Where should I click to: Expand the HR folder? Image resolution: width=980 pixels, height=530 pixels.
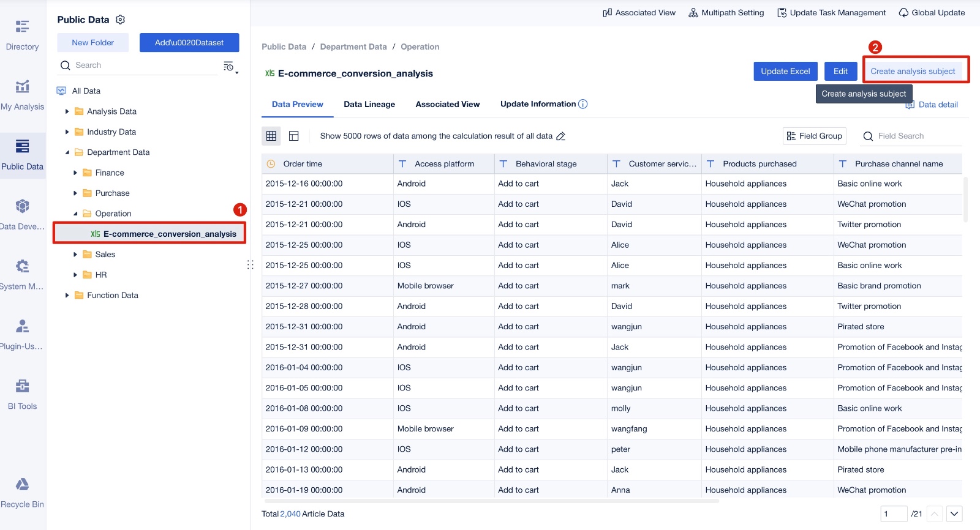[x=75, y=275]
